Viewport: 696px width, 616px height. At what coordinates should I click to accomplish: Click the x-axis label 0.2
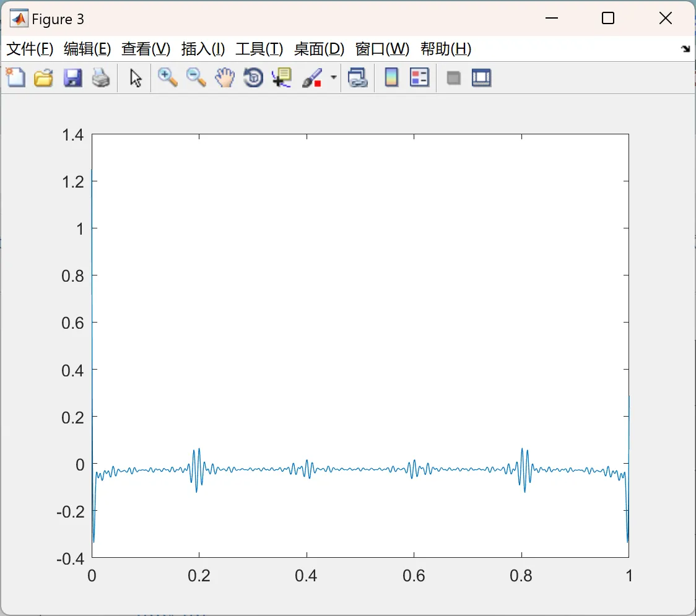[199, 576]
